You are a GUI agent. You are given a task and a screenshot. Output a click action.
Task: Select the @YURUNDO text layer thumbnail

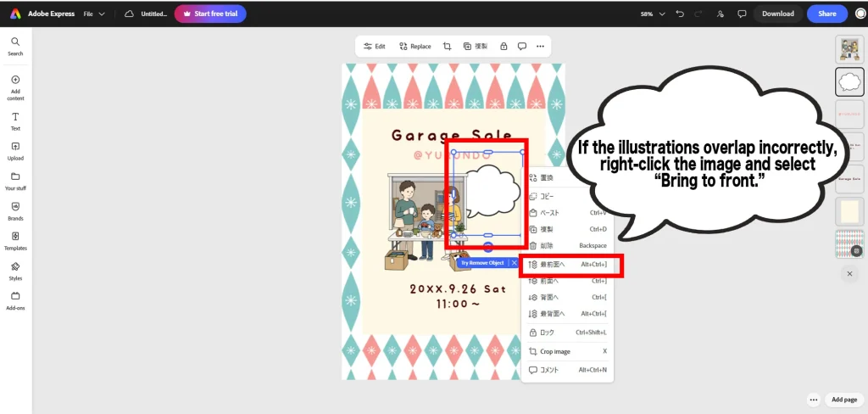(849, 115)
